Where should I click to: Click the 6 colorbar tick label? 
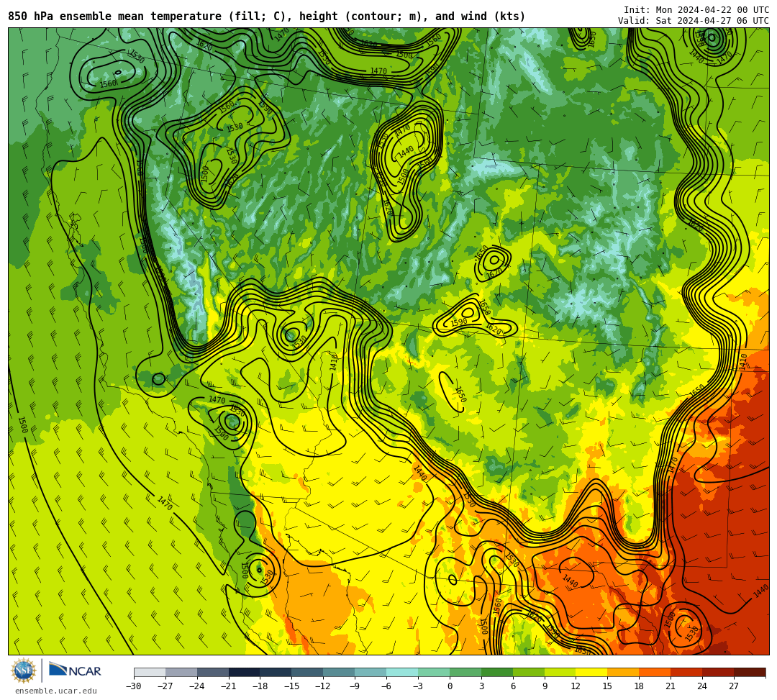(513, 686)
